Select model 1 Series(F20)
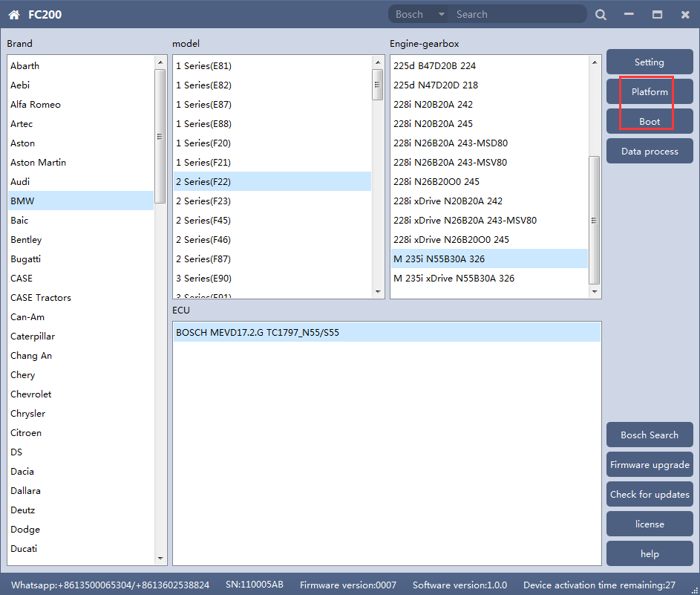The height and width of the screenshot is (595, 700). point(272,143)
